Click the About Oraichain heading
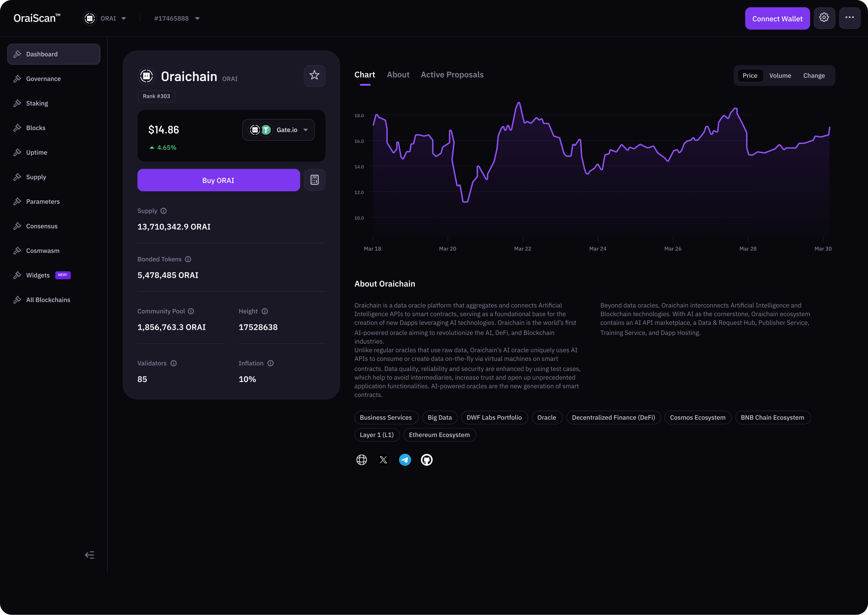Screen dimensions: 868x615 tap(385, 284)
